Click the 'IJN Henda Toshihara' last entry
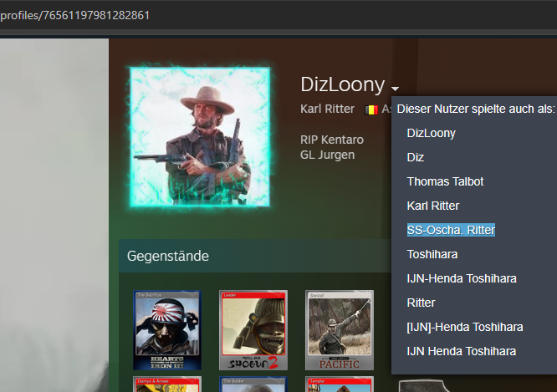 [462, 351]
